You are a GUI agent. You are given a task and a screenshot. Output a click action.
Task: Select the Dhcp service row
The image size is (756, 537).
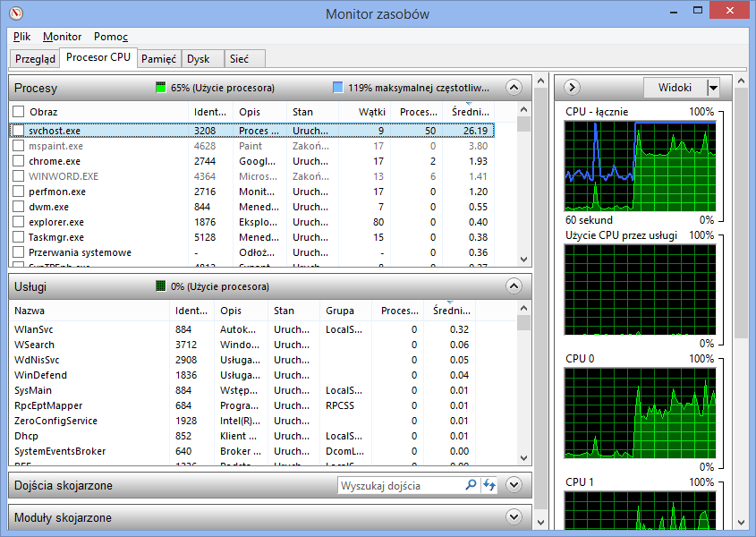[242, 436]
